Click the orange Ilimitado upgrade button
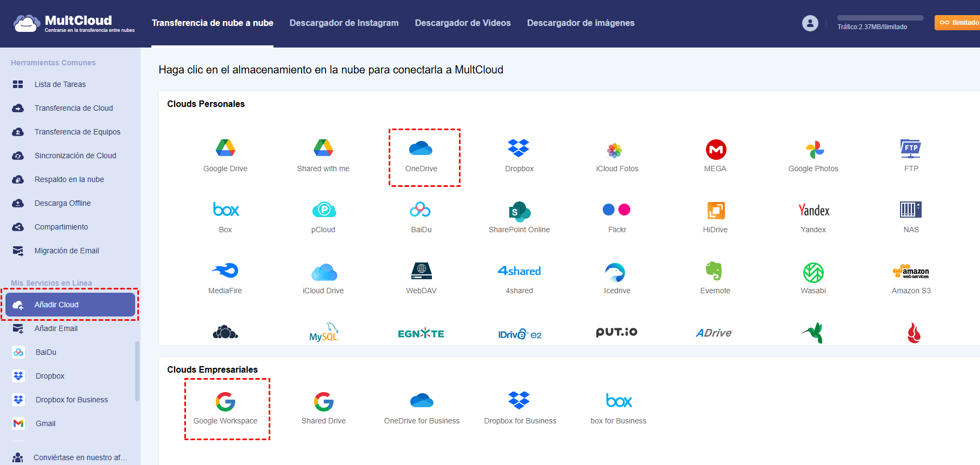 [958, 23]
